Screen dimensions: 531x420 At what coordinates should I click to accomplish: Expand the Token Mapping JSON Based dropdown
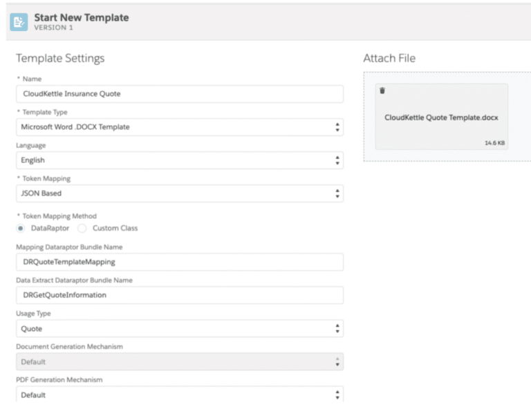point(180,193)
